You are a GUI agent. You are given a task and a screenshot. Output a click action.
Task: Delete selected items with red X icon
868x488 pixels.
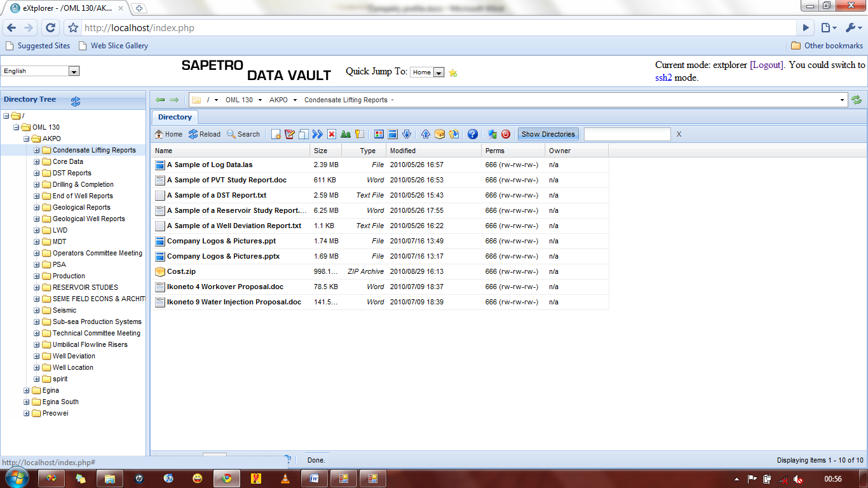331,134
